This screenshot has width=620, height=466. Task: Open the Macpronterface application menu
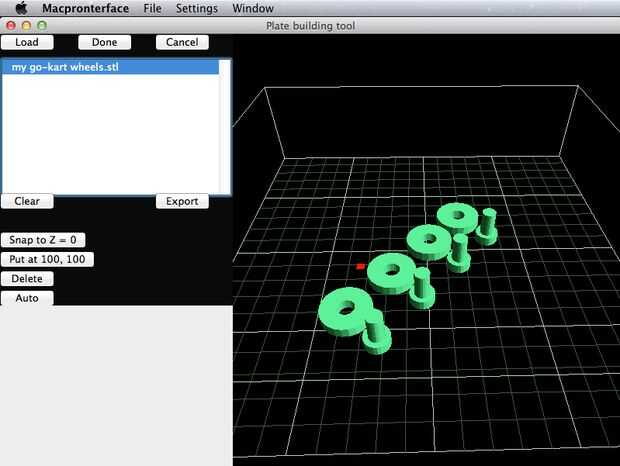click(x=85, y=8)
